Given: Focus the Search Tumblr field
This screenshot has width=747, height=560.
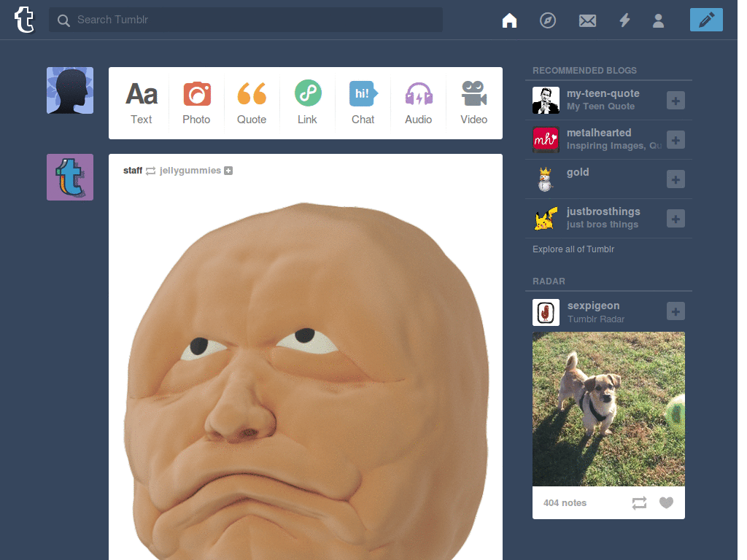Looking at the screenshot, I should 245,20.
